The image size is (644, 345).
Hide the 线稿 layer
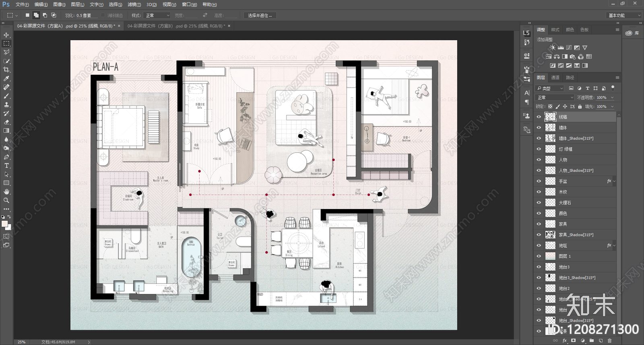point(539,117)
